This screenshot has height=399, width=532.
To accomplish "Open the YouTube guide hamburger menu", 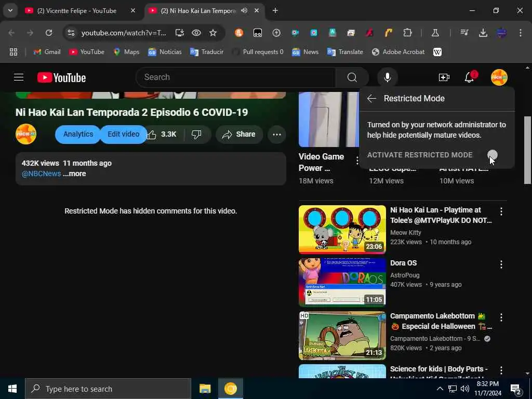I will (x=19, y=77).
